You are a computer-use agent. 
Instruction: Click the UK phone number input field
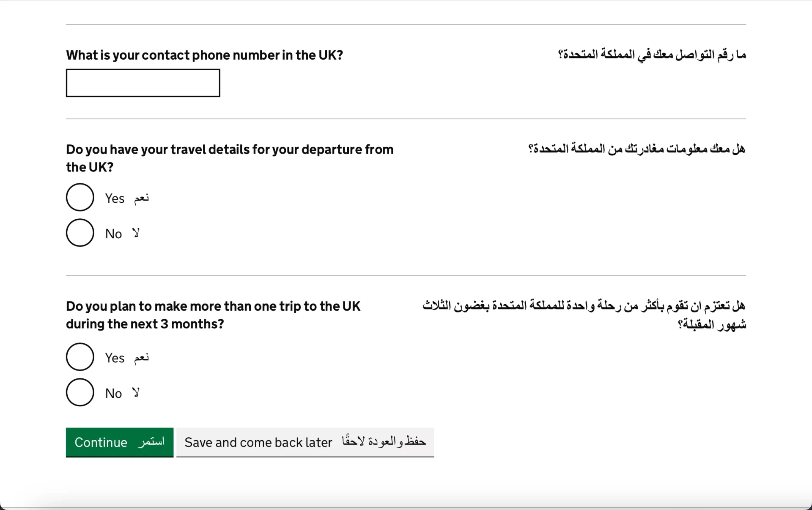coord(143,82)
